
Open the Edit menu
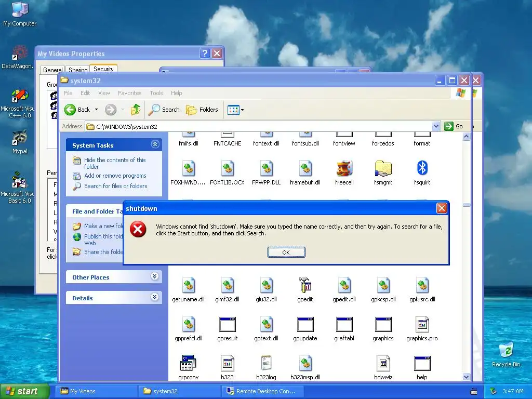(x=85, y=93)
